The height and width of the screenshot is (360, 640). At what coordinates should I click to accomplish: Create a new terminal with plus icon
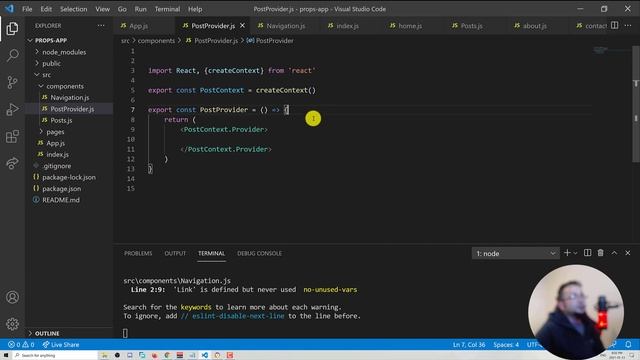tap(567, 253)
